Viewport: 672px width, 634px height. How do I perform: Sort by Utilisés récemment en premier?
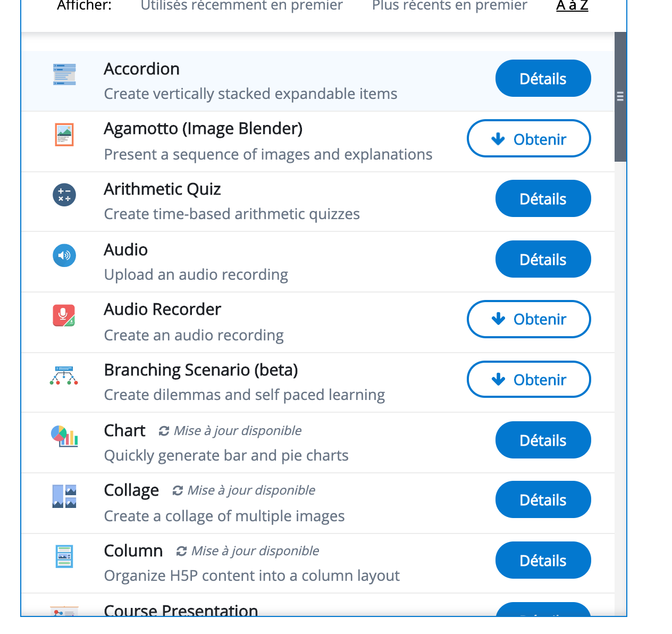click(241, 6)
